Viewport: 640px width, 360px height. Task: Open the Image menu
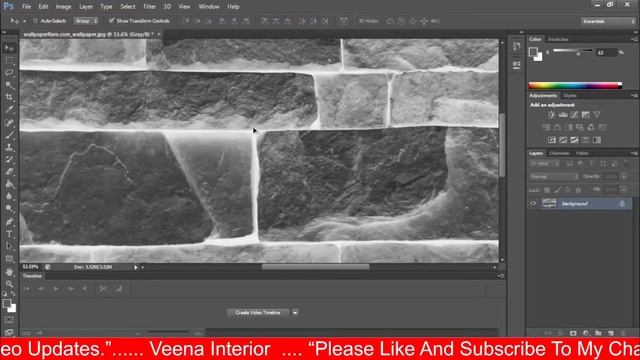(x=63, y=7)
